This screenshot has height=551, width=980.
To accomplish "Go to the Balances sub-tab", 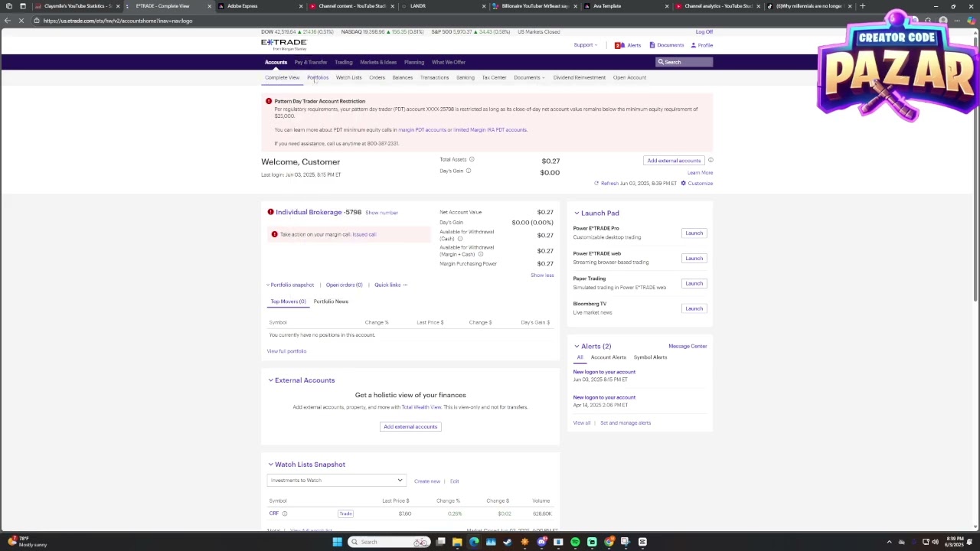I will (402, 77).
